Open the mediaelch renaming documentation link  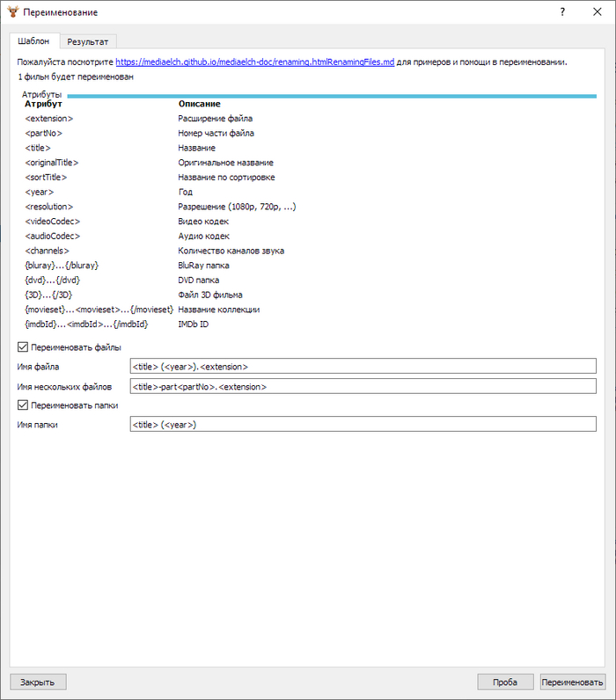click(x=254, y=62)
